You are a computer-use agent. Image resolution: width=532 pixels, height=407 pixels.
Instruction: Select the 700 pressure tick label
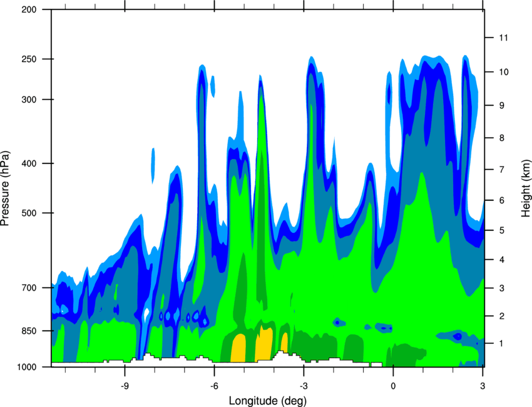(29, 287)
